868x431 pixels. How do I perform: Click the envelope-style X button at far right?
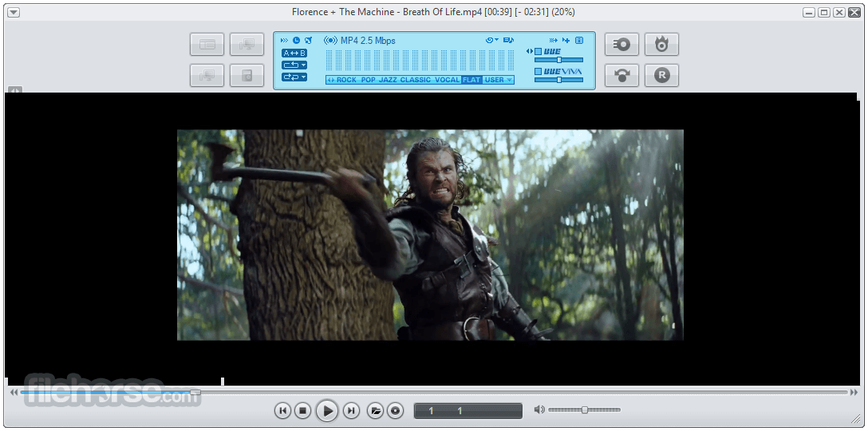click(854, 12)
